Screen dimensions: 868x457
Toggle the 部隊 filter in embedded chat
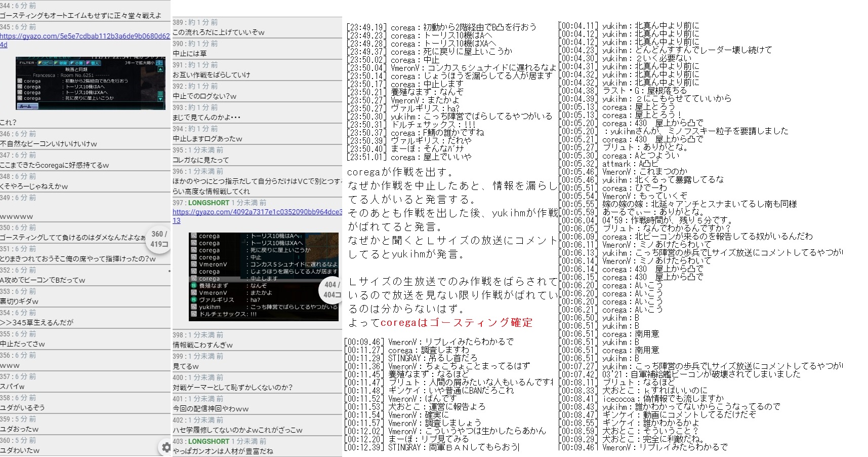[x=62, y=63]
